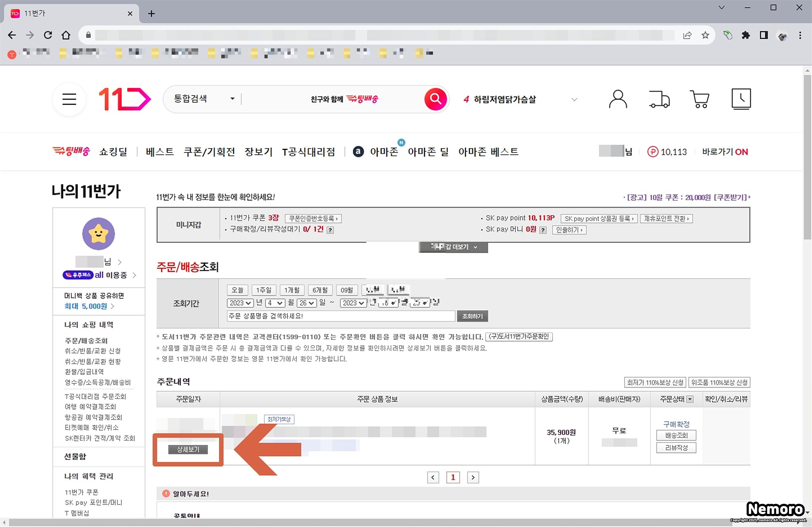This screenshot has width=812, height=527.
Task: Click the 배송조회 delivery tracking button
Action: point(676,435)
